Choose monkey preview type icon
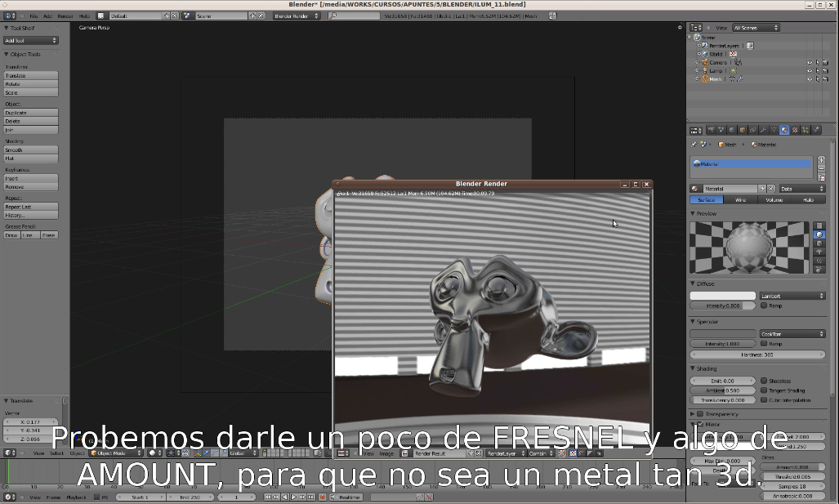Screen dimensions: 839x504 819,252
